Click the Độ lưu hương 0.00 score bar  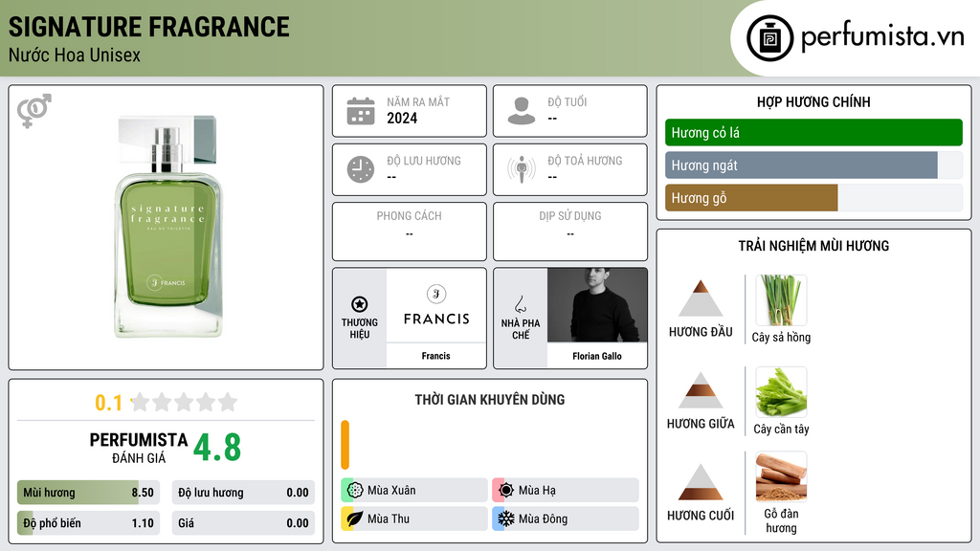[243, 493]
